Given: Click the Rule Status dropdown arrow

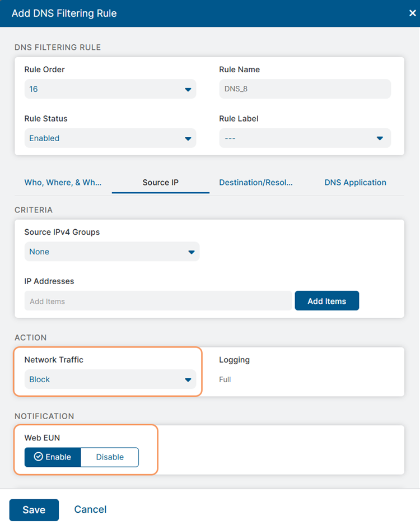Looking at the screenshot, I should point(188,138).
